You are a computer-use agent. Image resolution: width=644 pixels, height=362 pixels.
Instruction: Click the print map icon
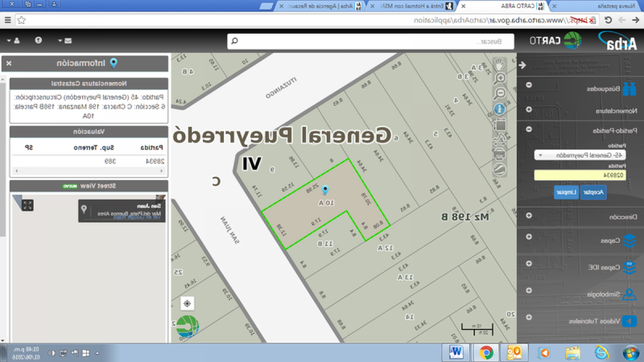[x=499, y=153]
